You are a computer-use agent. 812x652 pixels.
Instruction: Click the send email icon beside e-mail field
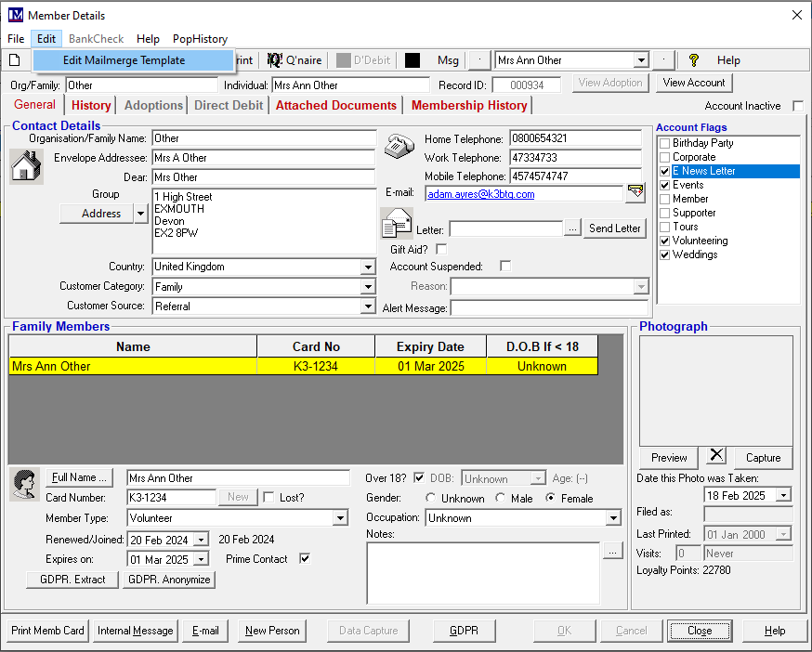pos(635,193)
